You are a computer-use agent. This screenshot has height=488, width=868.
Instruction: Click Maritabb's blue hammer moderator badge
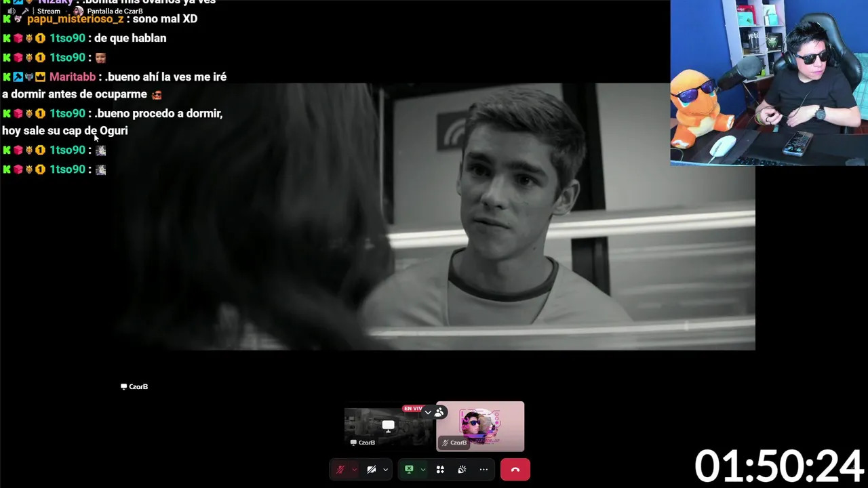click(x=18, y=77)
